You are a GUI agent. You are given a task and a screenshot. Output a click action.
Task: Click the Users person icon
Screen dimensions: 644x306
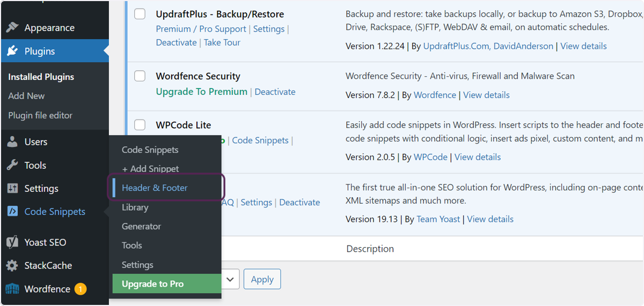[x=13, y=142]
